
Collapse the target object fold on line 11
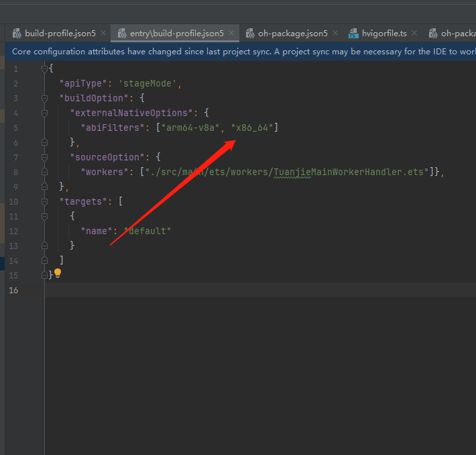pos(45,216)
